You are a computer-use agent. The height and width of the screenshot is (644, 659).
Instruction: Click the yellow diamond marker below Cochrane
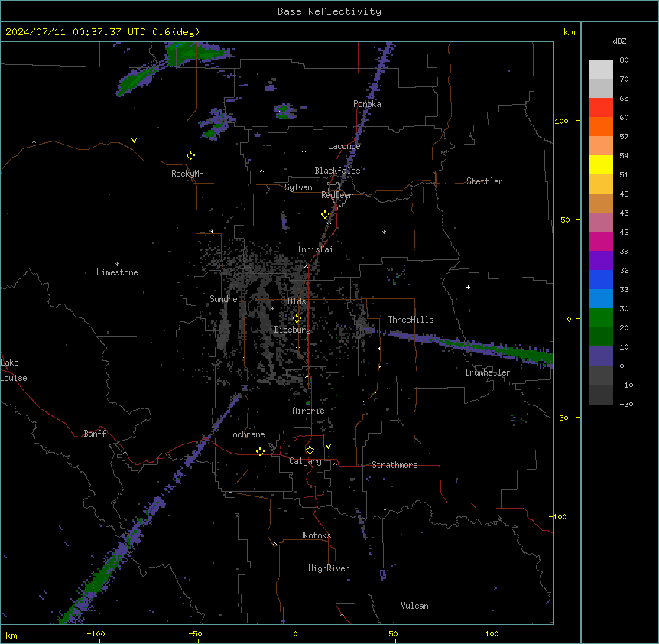coord(260,451)
